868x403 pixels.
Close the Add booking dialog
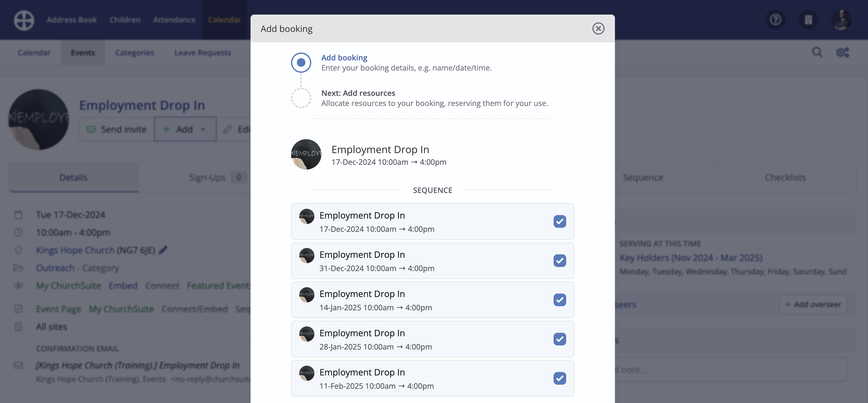pos(598,28)
